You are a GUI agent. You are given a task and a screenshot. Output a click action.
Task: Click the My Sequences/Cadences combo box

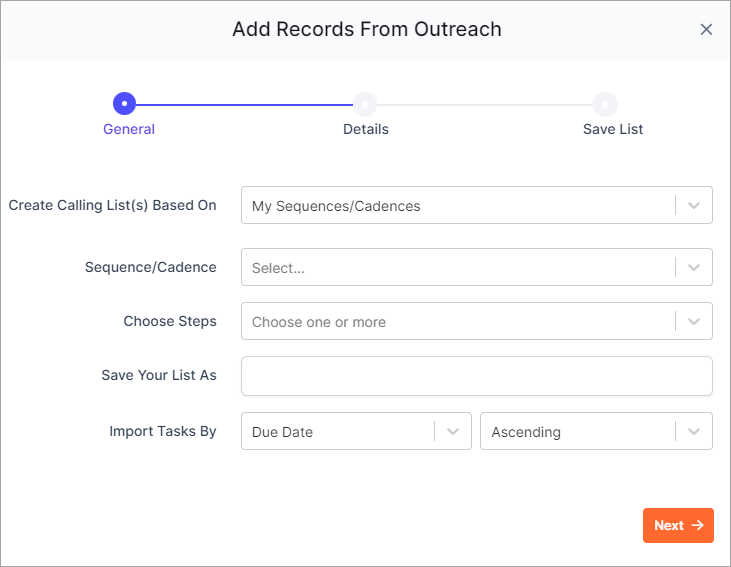point(476,205)
